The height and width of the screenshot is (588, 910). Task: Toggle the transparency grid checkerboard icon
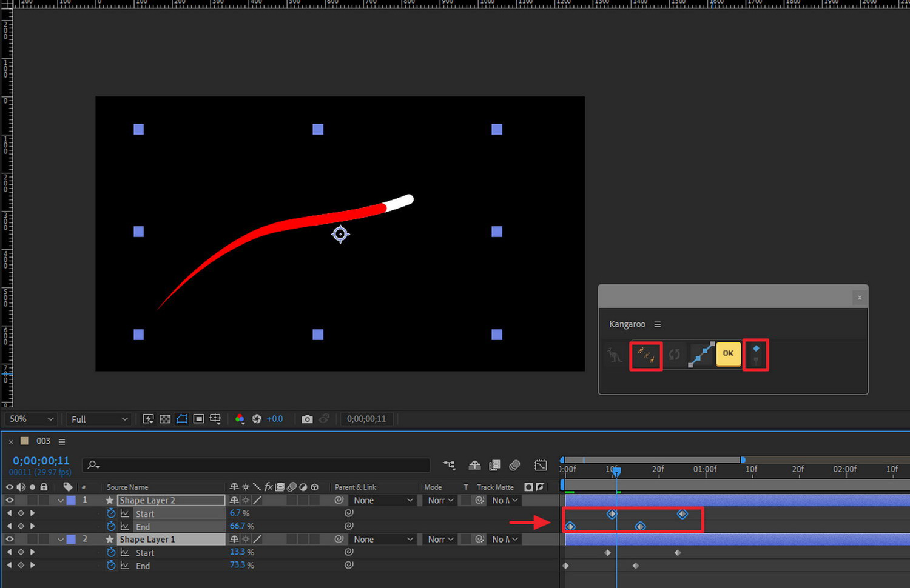(165, 419)
